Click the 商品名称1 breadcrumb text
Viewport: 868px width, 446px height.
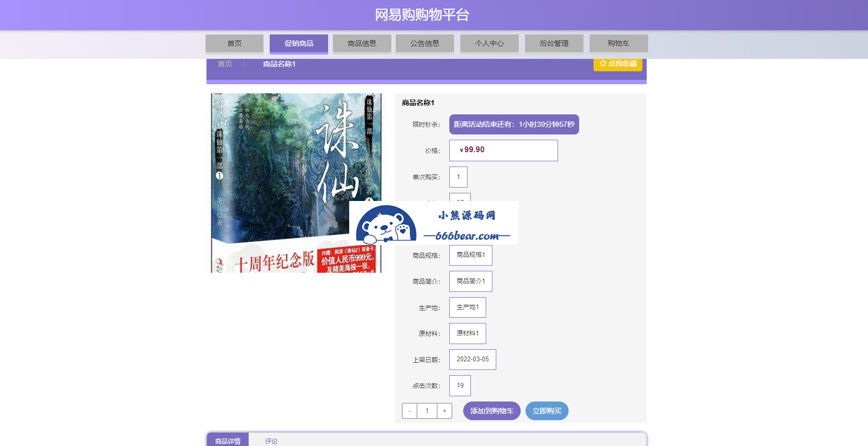279,64
